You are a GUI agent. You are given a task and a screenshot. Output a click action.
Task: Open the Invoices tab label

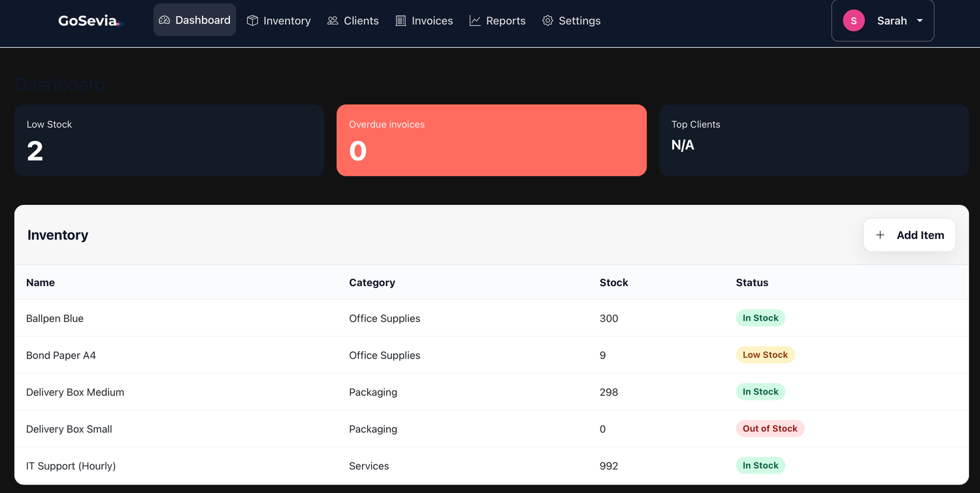pyautogui.click(x=432, y=21)
